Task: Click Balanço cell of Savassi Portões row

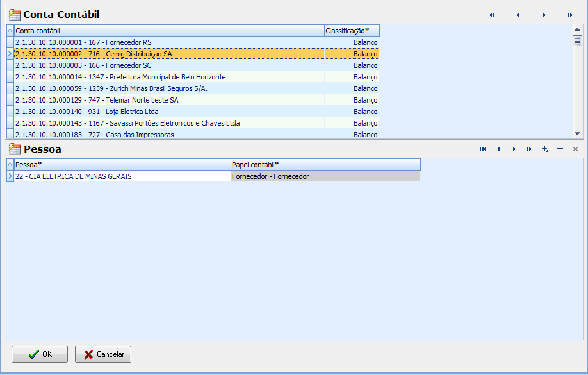Action: [352, 123]
